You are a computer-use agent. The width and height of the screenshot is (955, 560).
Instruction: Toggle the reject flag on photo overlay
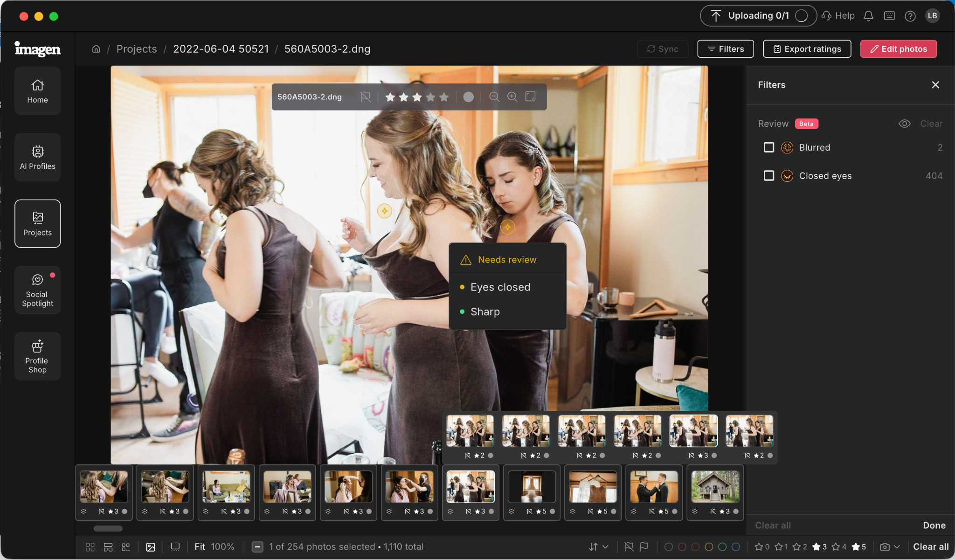(366, 97)
